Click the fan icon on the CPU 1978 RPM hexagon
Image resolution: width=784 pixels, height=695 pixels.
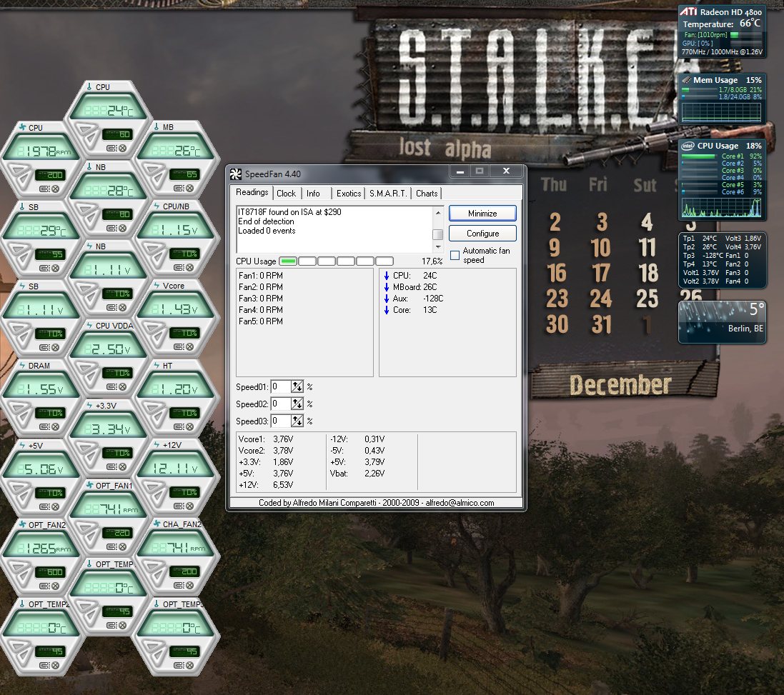tap(22, 127)
